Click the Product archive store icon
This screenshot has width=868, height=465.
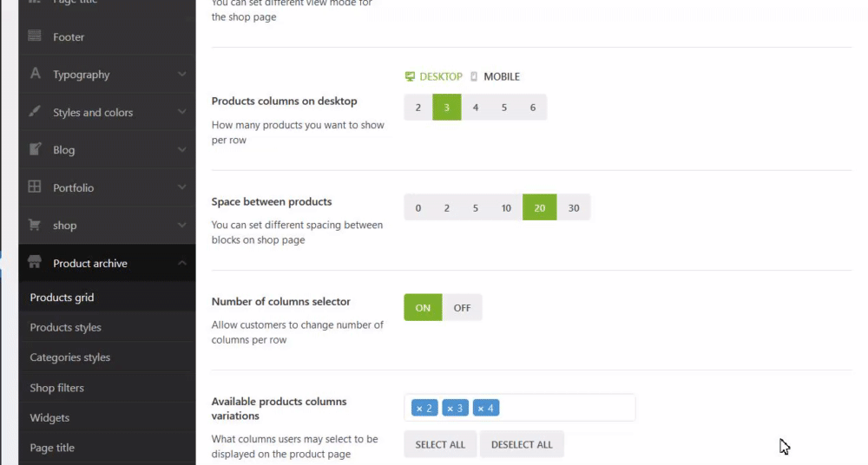pos(35,262)
